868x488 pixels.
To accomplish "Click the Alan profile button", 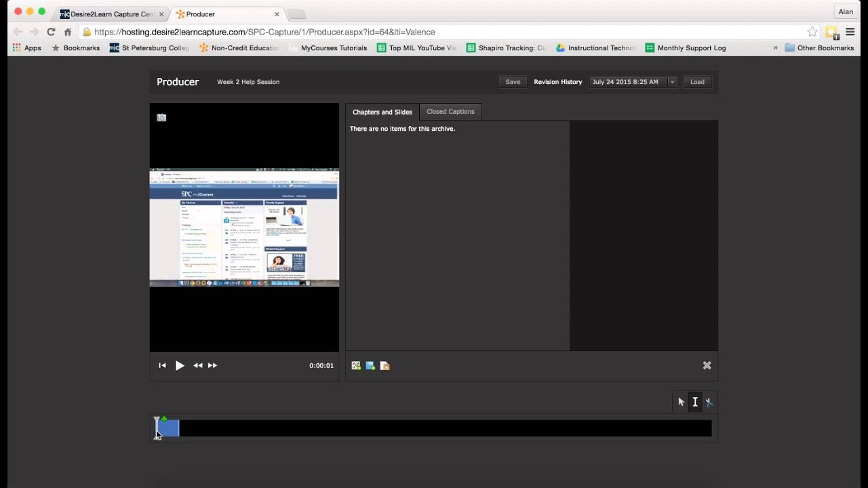I will [846, 12].
